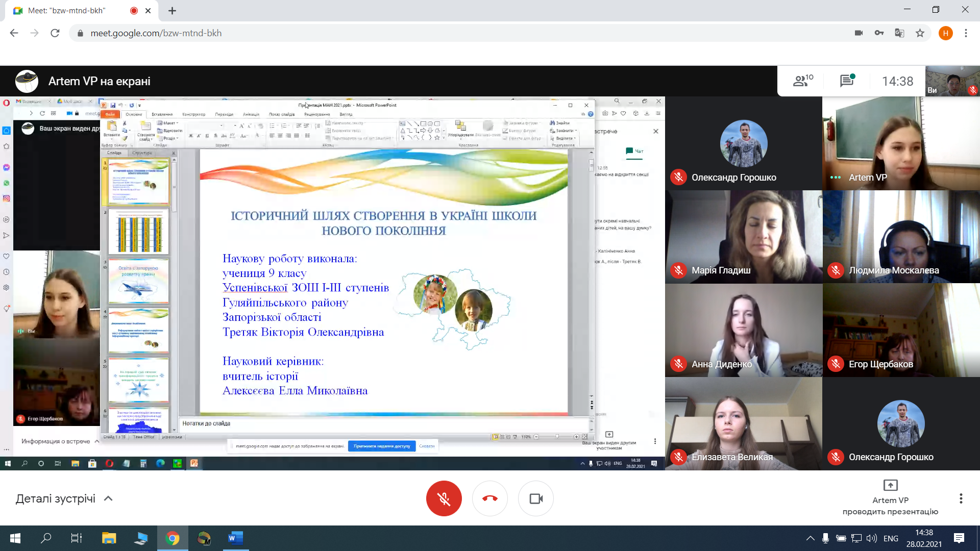
Task: Unmute the microphone button
Action: click(444, 498)
